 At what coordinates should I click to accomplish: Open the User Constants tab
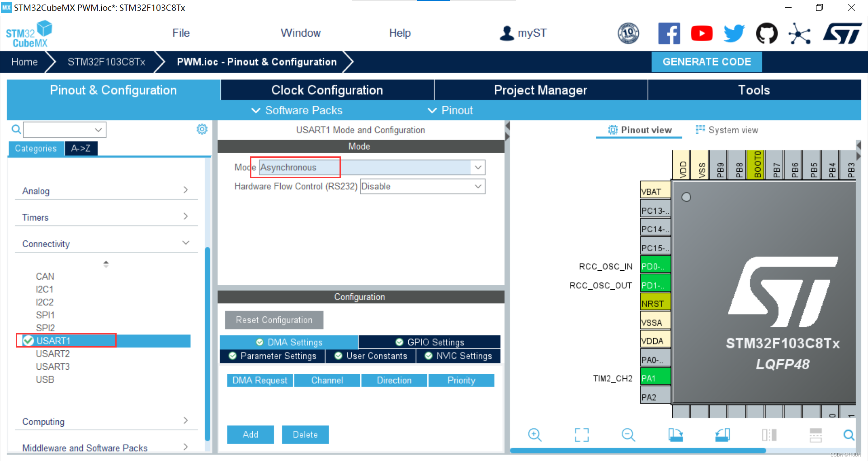pyautogui.click(x=371, y=356)
